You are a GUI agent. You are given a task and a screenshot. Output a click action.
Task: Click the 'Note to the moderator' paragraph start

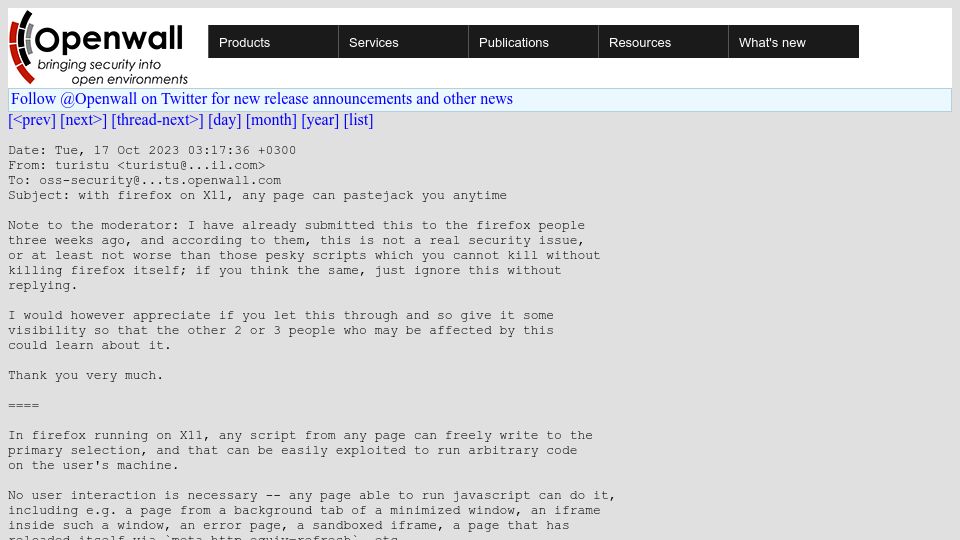[296, 225]
